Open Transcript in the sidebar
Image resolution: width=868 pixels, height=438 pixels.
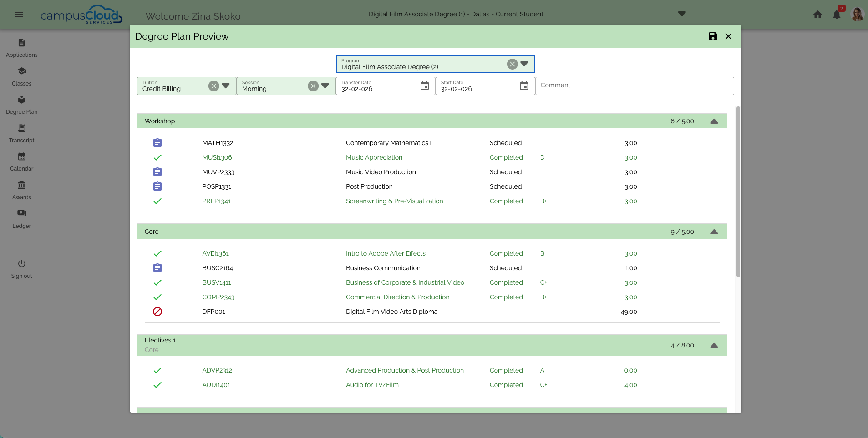click(x=22, y=133)
